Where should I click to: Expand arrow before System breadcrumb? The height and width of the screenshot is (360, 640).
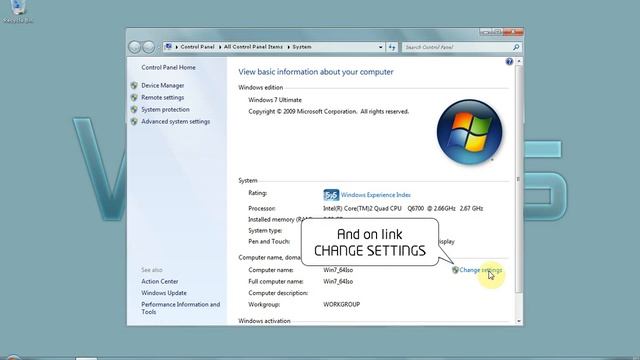click(289, 47)
